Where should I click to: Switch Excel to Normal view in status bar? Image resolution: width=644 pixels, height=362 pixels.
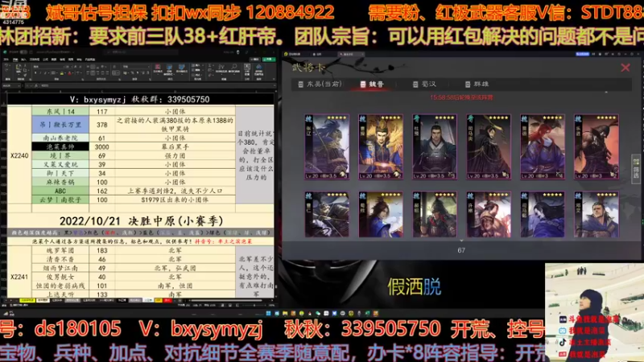223,306
